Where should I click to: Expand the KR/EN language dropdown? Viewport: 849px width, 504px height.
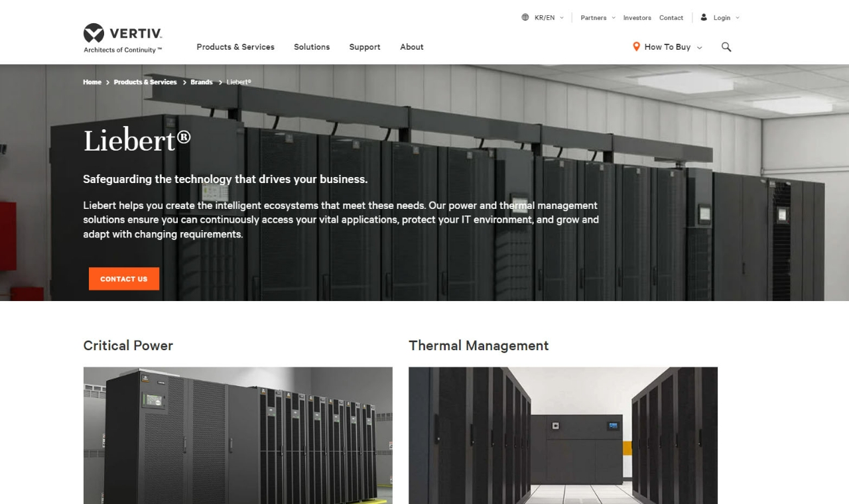tap(549, 18)
